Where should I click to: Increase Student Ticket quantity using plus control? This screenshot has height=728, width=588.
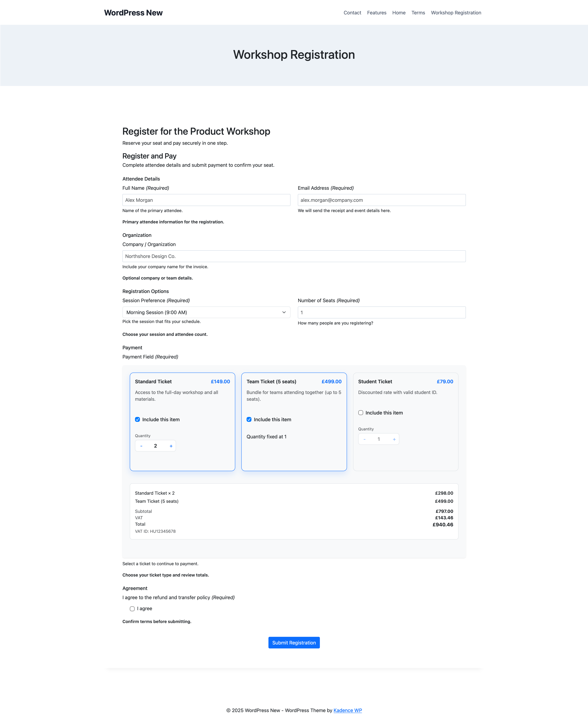394,439
